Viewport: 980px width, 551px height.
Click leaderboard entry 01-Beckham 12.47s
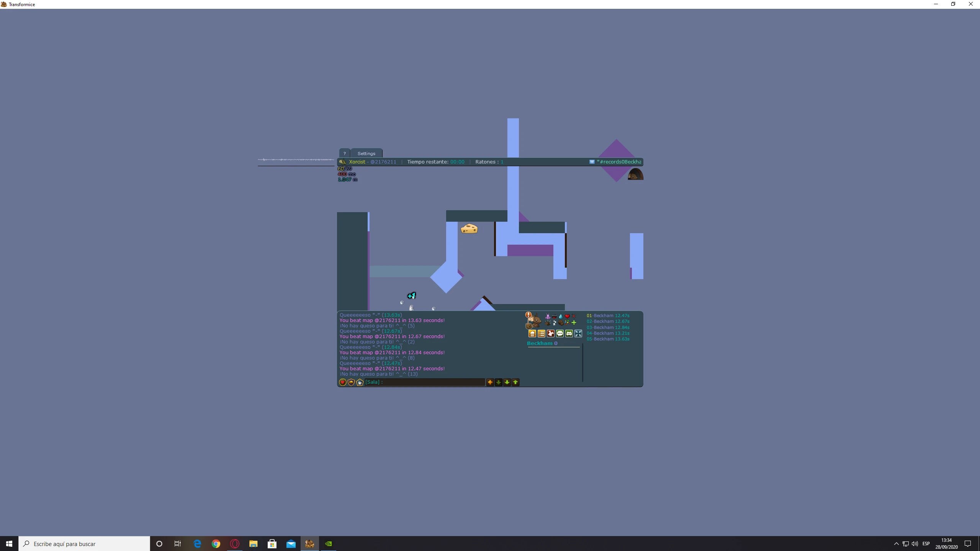608,316
